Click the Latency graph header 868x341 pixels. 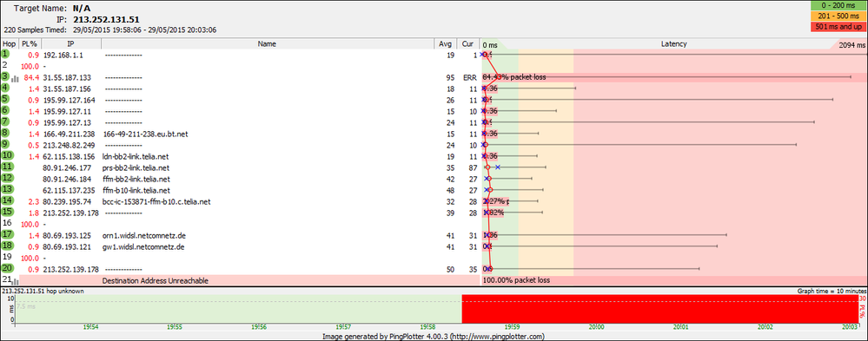[x=673, y=43]
